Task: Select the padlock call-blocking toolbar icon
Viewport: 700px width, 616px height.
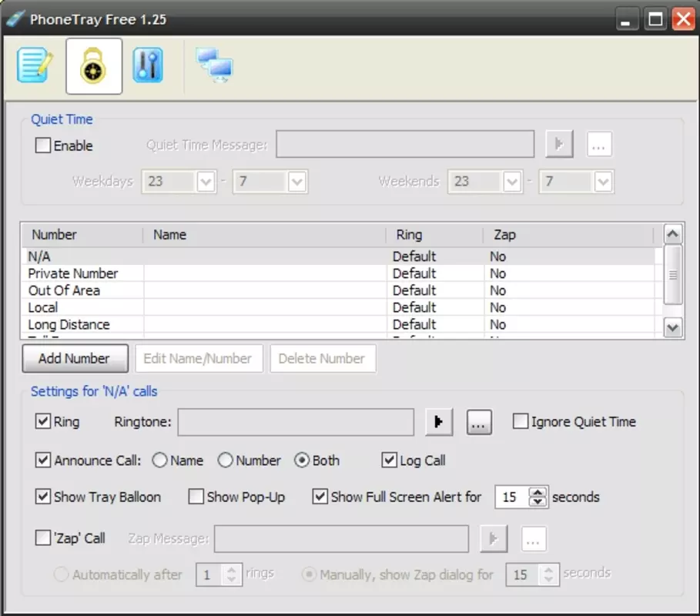Action: (94, 66)
